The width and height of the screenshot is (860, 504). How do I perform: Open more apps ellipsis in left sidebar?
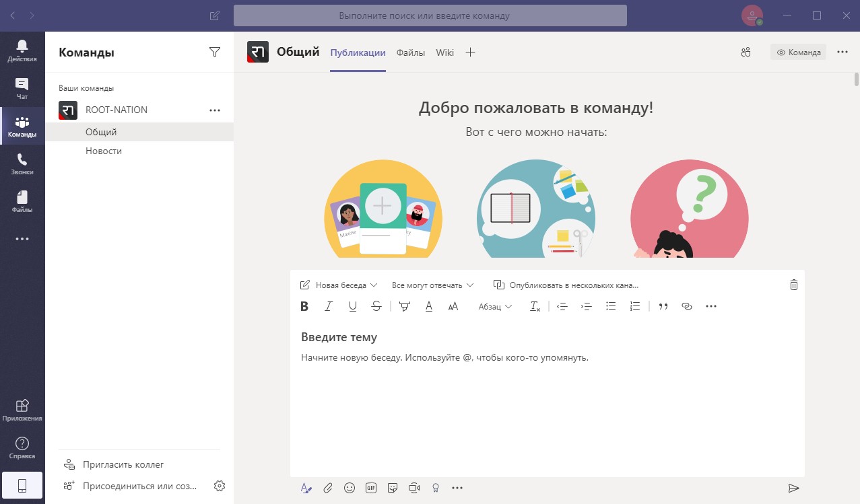coord(22,239)
